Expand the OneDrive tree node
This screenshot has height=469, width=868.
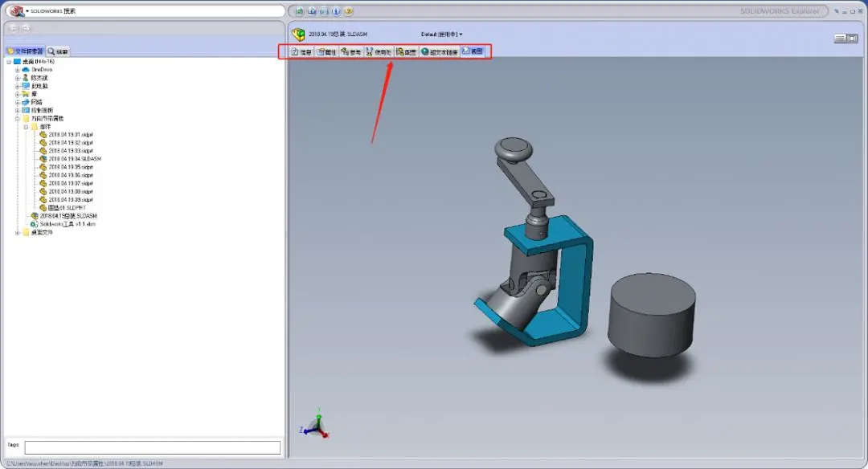(x=17, y=70)
